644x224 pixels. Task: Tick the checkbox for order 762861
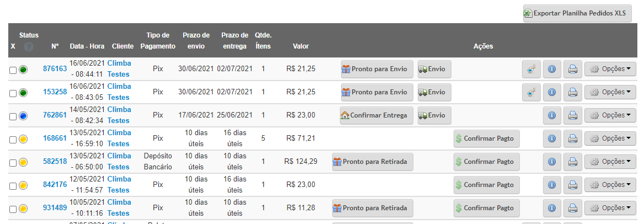[x=13, y=116]
